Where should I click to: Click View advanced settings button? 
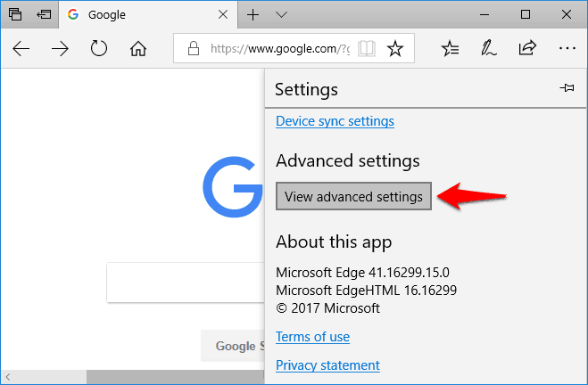click(353, 196)
